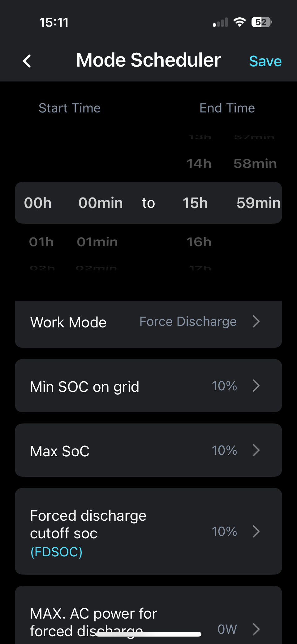Tap the Wi-Fi status icon

239,22
